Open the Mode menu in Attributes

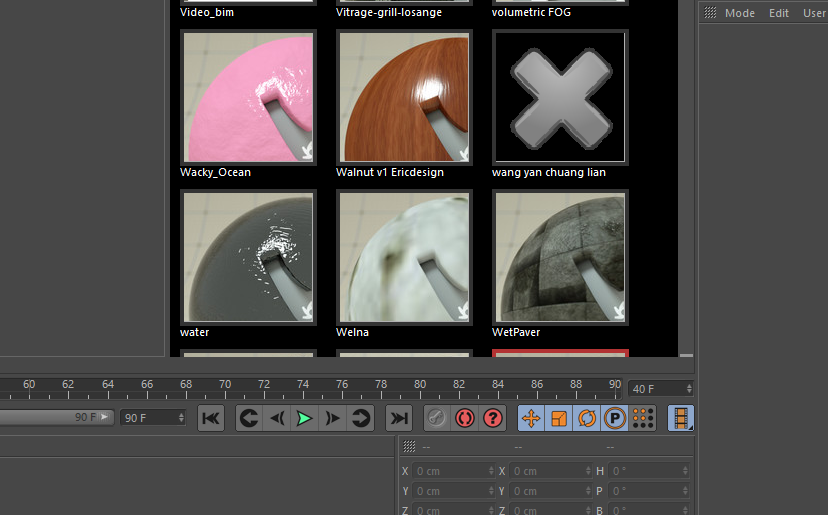pyautogui.click(x=739, y=13)
